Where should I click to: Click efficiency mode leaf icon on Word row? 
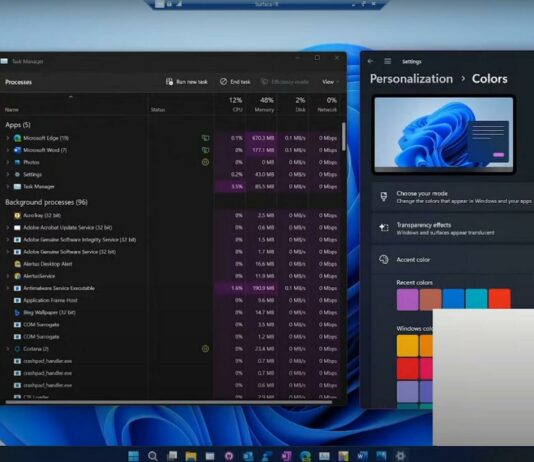205,150
